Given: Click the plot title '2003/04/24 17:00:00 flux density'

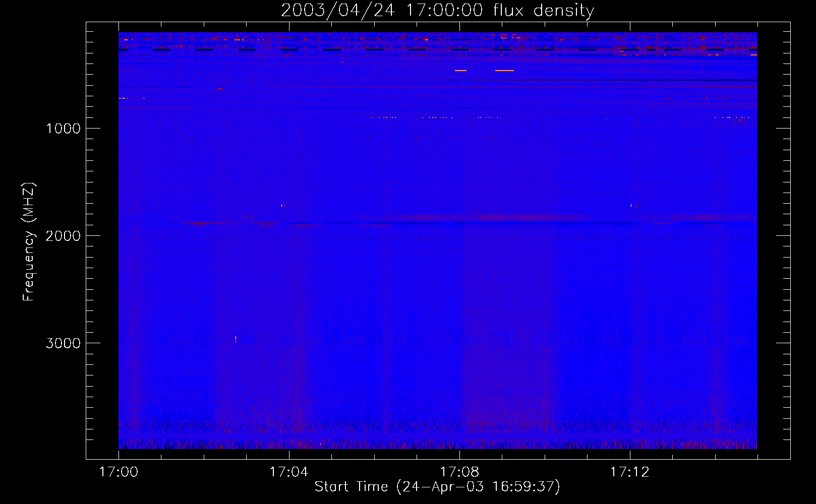Looking at the screenshot, I should coord(437,11).
